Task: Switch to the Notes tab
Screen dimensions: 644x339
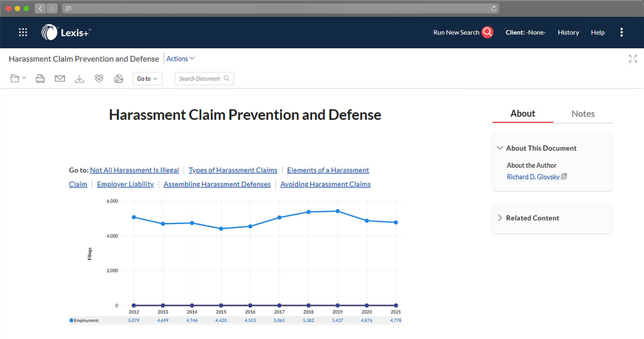Action: pyautogui.click(x=583, y=114)
